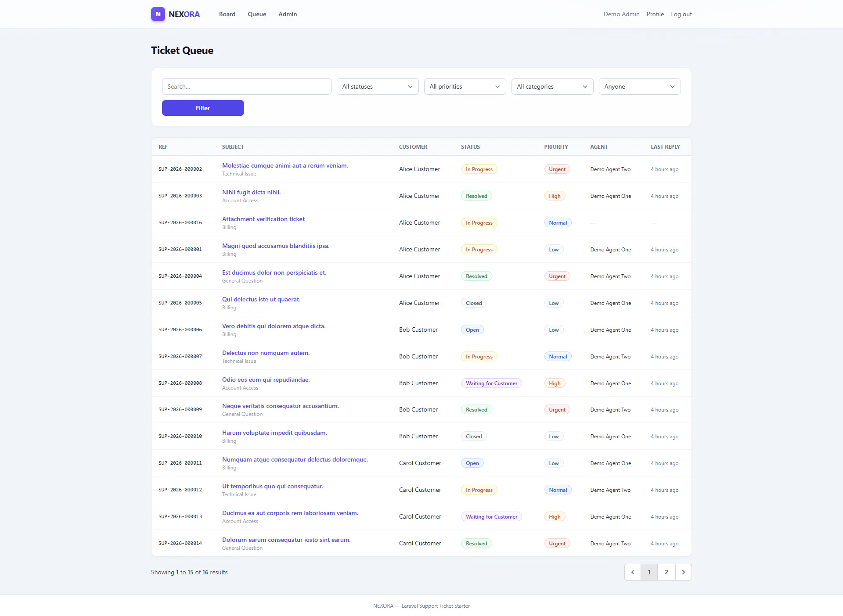This screenshot has width=843, height=616.
Task: Open the Anyone agent dropdown
Action: (640, 86)
